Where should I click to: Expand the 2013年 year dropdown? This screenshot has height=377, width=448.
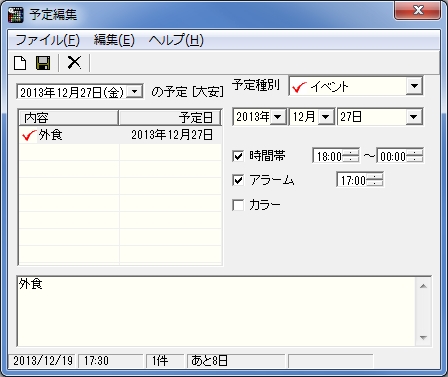pyautogui.click(x=278, y=117)
